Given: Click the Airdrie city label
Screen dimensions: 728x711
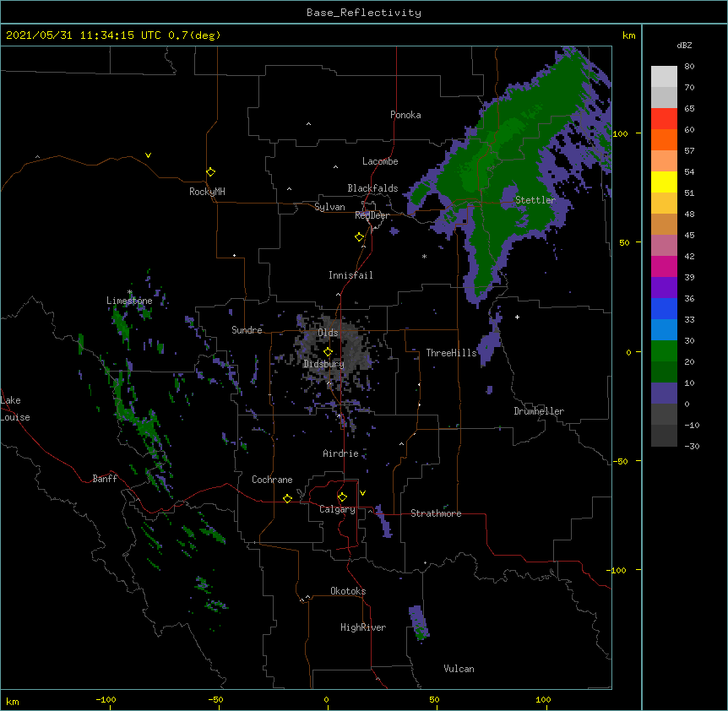Looking at the screenshot, I should coord(341,453).
